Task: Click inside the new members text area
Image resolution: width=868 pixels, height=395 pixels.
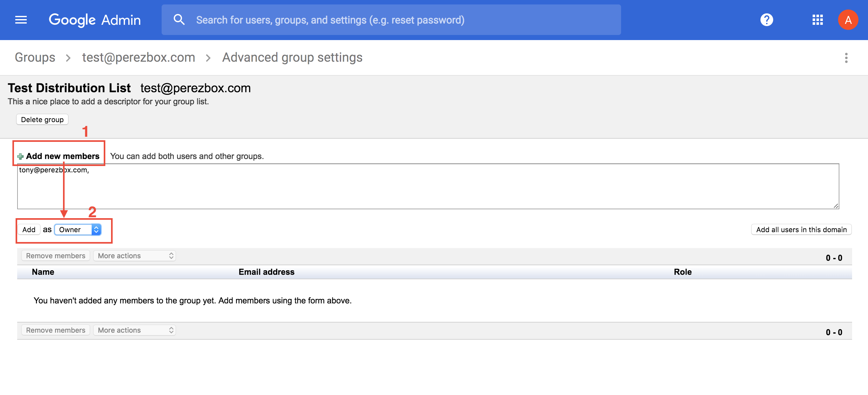Action: coord(428,189)
